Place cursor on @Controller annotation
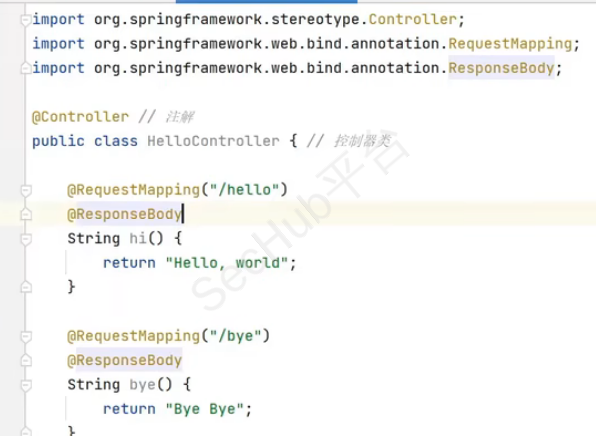The height and width of the screenshot is (436, 596). point(81,117)
